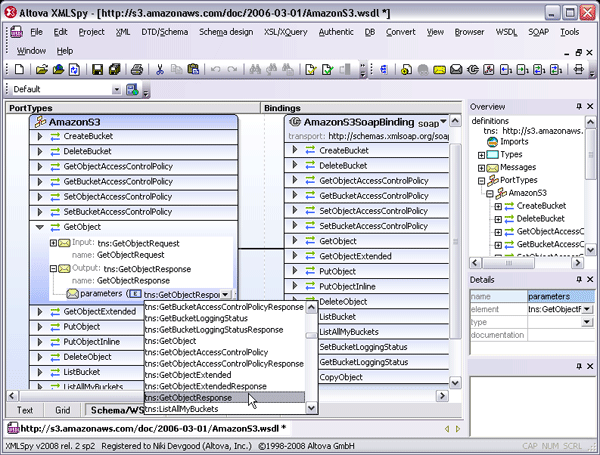Click the documentation field in Details
The image size is (600, 455).
(561, 335)
